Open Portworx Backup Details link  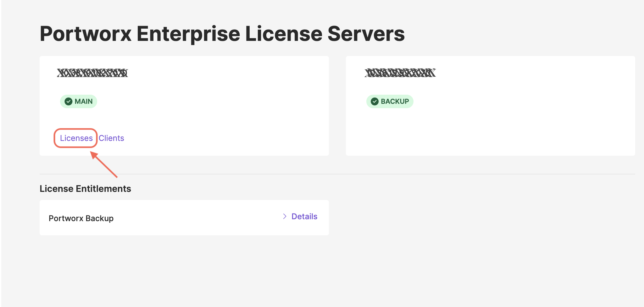click(304, 216)
